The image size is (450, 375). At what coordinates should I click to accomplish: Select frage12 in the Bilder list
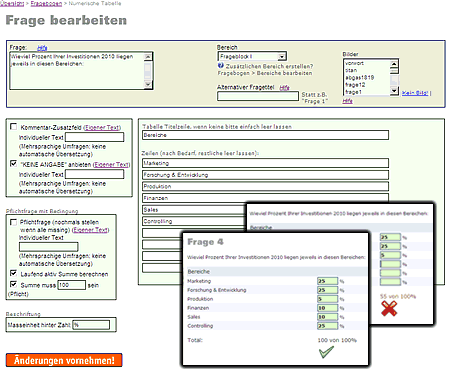(355, 85)
